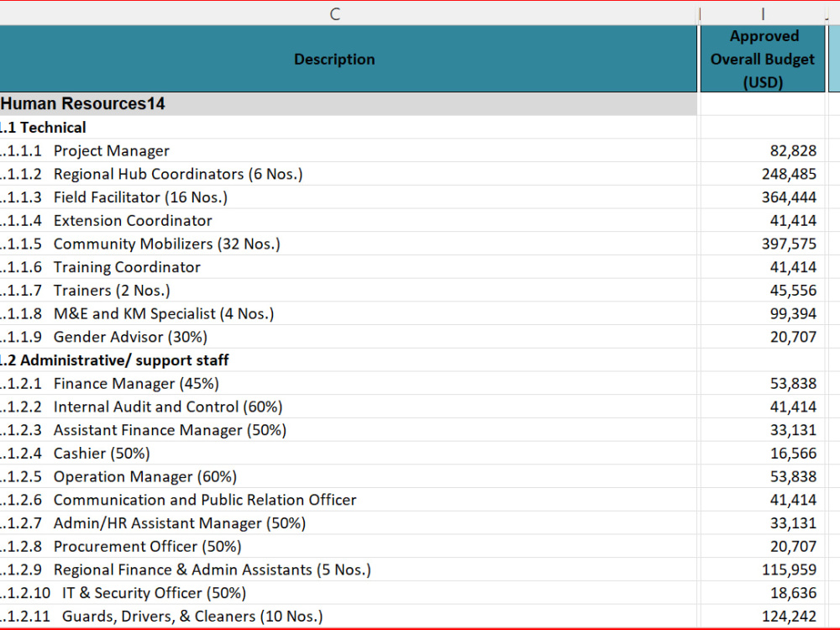Select Communication and Public Relation Officer cell
This screenshot has width=840, height=630.
pos(349,500)
